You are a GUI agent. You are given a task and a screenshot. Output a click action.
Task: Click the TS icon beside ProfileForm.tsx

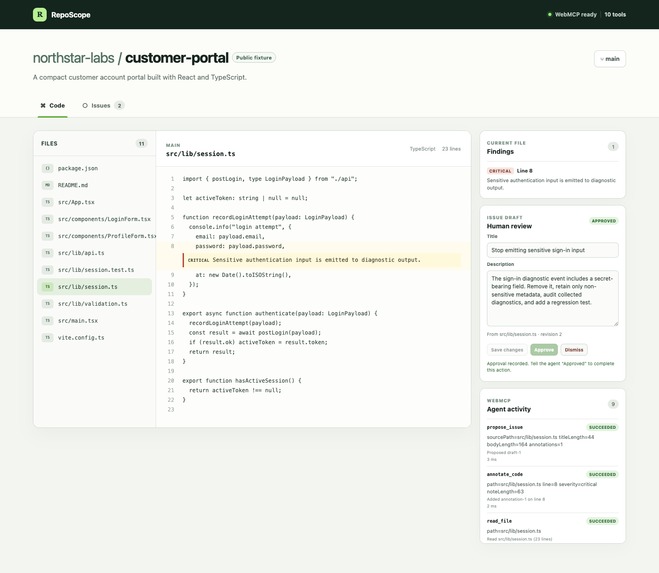(x=47, y=236)
